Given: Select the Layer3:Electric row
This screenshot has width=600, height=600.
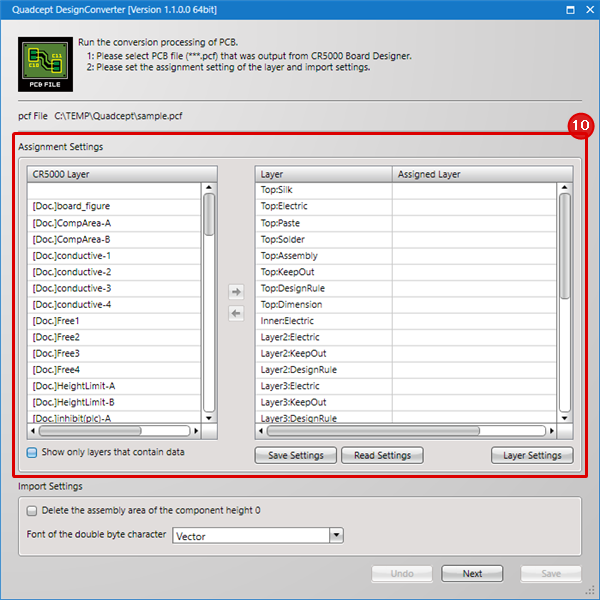Looking at the screenshot, I should pyautogui.click(x=406, y=386).
